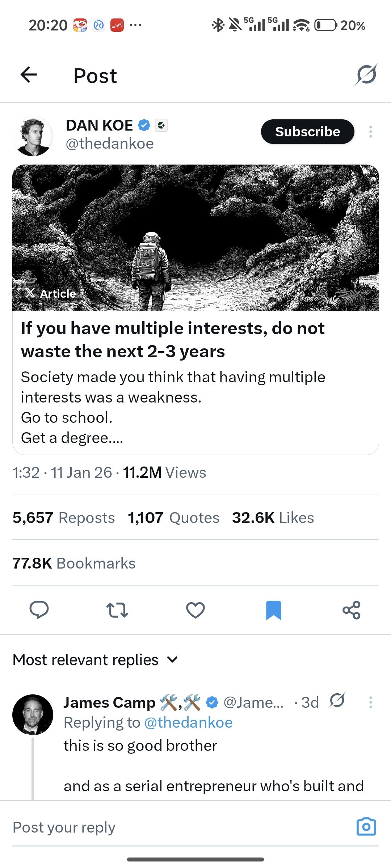This screenshot has height=868, width=391.
Task: Open Dan Koe's profile picture
Action: [33, 136]
